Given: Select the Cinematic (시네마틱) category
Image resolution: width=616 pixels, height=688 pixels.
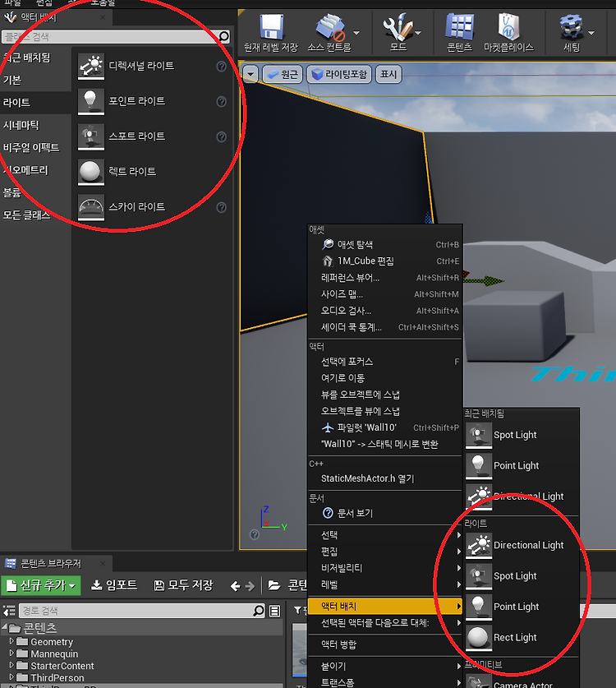Looking at the screenshot, I should [x=35, y=125].
